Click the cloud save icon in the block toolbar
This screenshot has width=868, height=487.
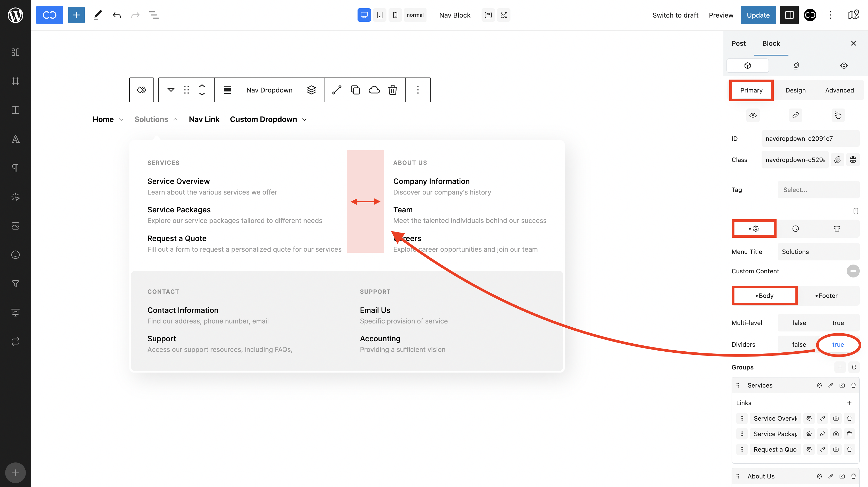coord(374,90)
